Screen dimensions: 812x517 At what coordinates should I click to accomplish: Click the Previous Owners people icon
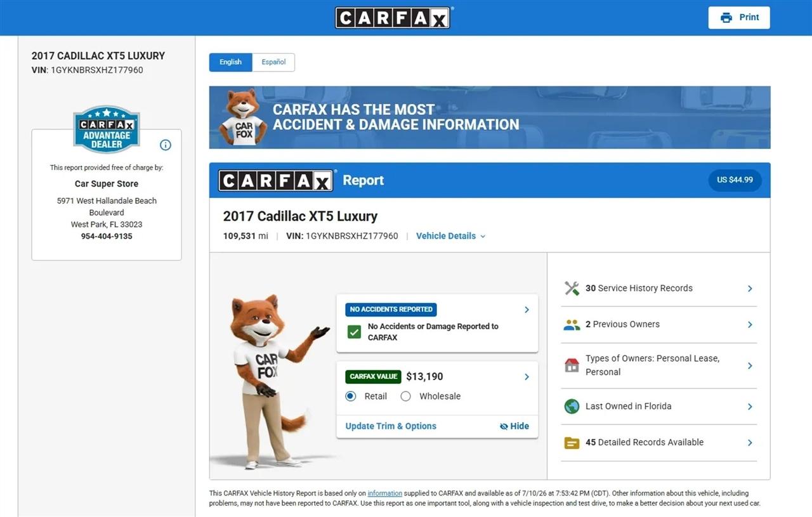coord(572,325)
